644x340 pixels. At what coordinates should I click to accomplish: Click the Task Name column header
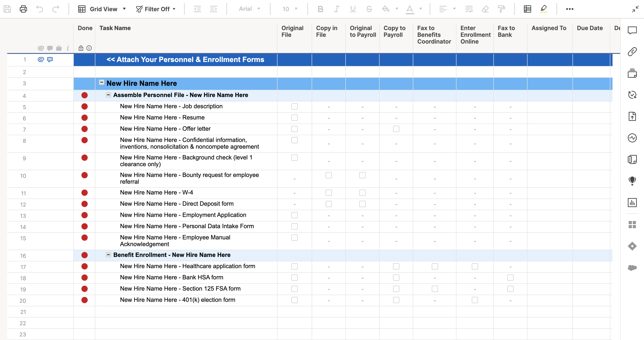pyautogui.click(x=115, y=28)
